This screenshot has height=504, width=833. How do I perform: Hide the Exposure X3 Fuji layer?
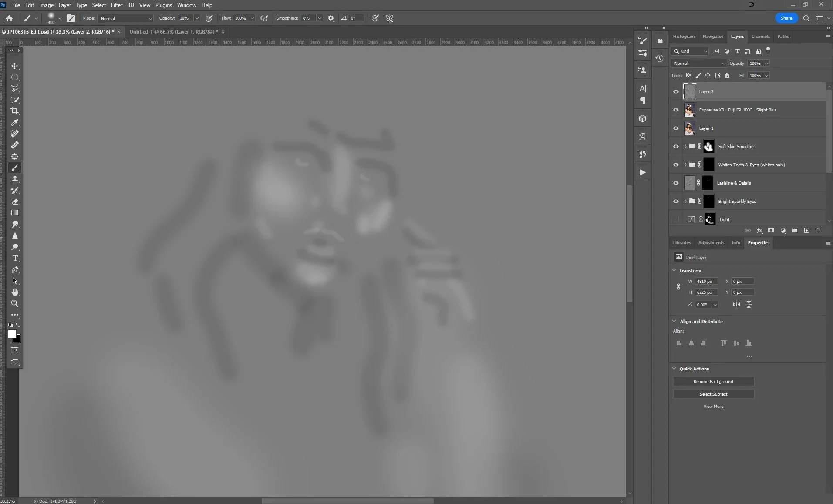point(676,110)
